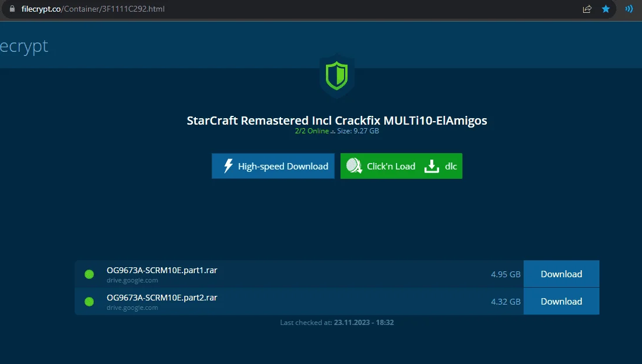Click the share page icon in browser bar

click(x=587, y=9)
